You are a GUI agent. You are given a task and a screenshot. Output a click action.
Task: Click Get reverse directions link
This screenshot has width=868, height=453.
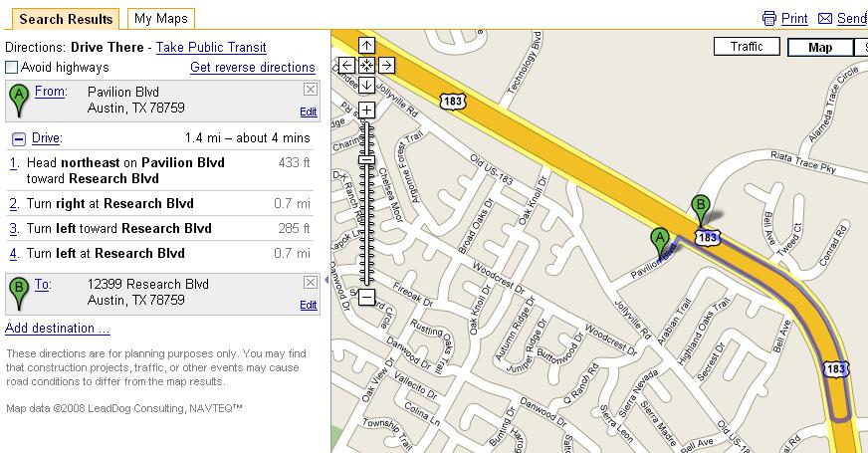point(253,68)
